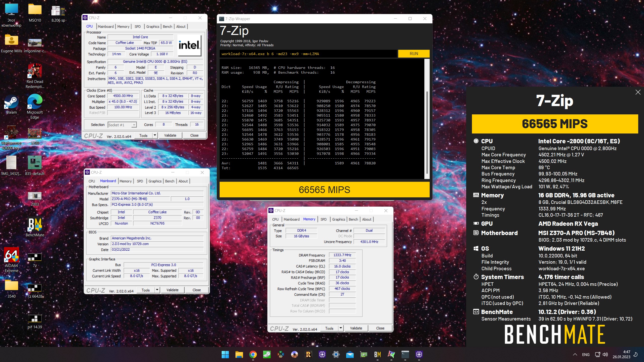Open the Microsoft Edge desktop icon
The height and width of the screenshot is (362, 644).
click(35, 106)
